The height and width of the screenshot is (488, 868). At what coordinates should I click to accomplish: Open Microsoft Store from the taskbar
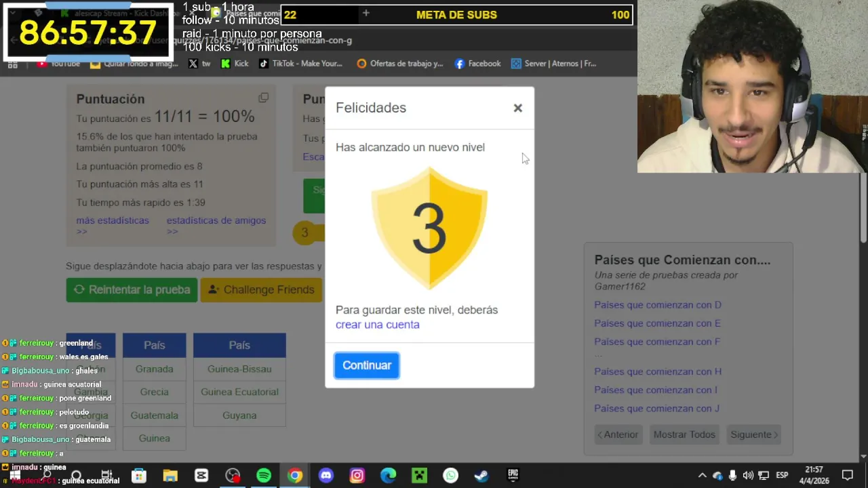click(139, 476)
